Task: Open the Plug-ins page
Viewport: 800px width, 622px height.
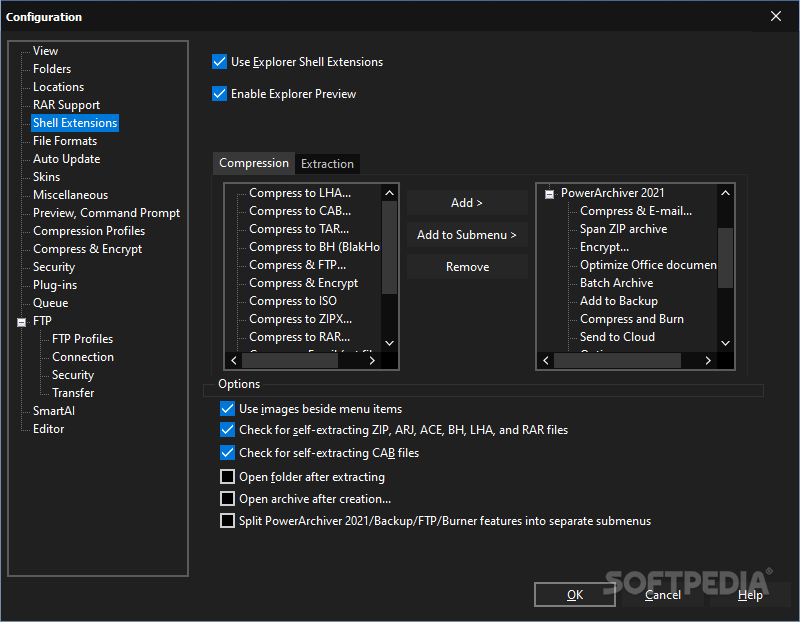Action: [x=55, y=285]
